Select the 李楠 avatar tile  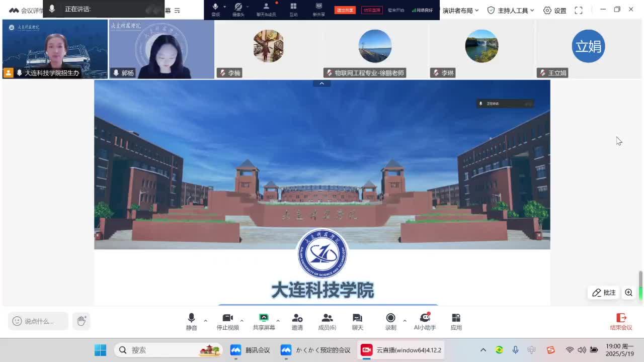[x=268, y=49]
